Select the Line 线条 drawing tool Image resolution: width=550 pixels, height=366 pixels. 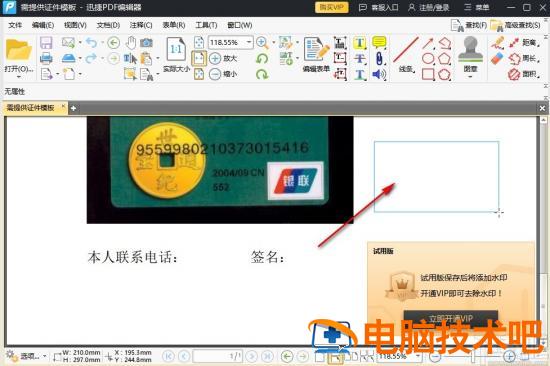406,54
